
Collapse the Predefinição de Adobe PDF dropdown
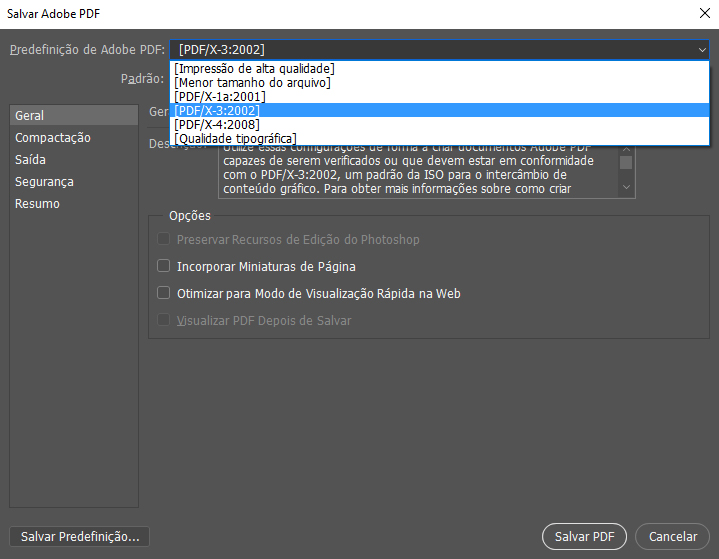(702, 49)
